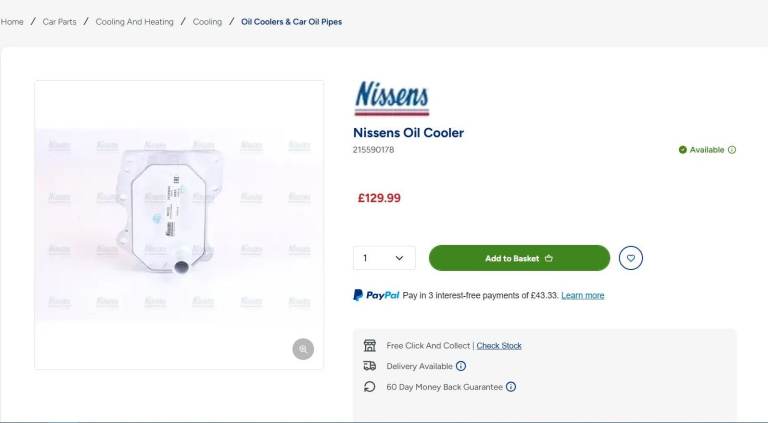
Task: Go to Home breadcrumb
Action: point(12,21)
